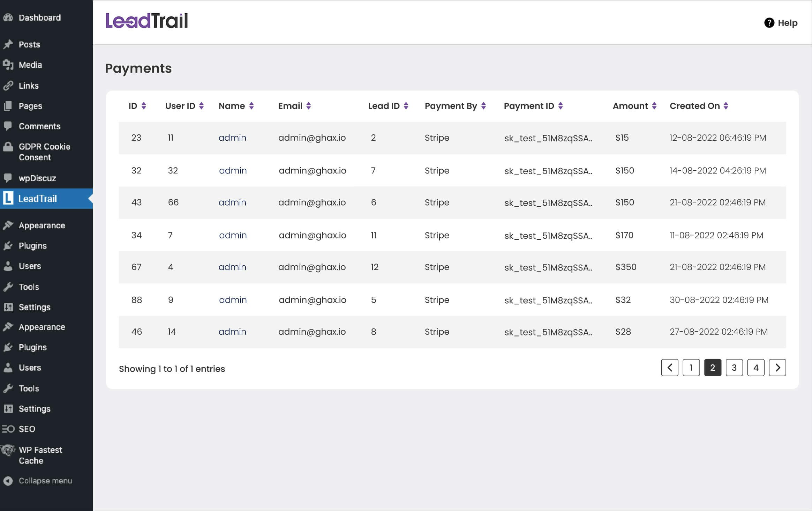Click the $28 amount cell

pos(623,332)
